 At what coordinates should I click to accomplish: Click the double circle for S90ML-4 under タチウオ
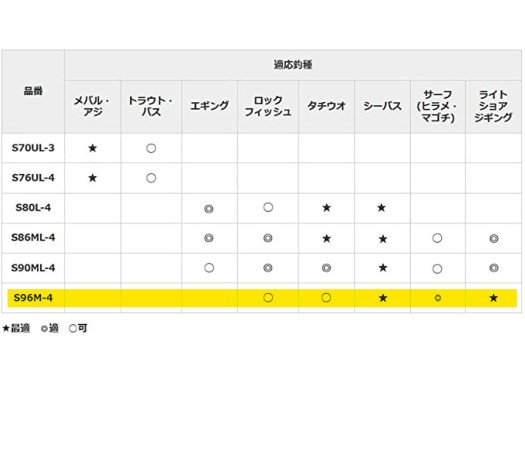coord(326,268)
